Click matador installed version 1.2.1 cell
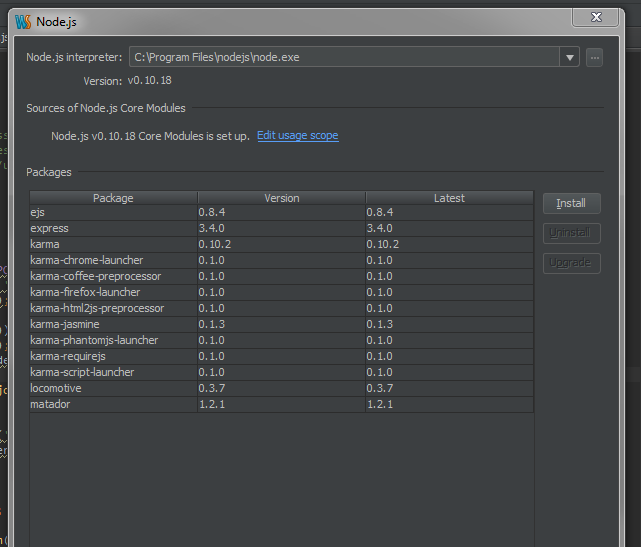The height and width of the screenshot is (547, 641). 282,404
